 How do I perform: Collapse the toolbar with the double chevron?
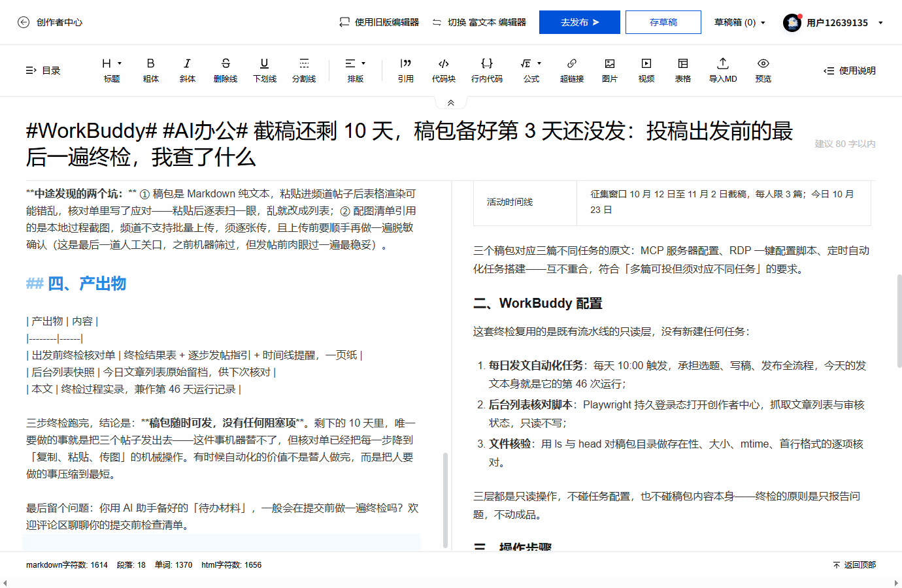click(x=451, y=103)
